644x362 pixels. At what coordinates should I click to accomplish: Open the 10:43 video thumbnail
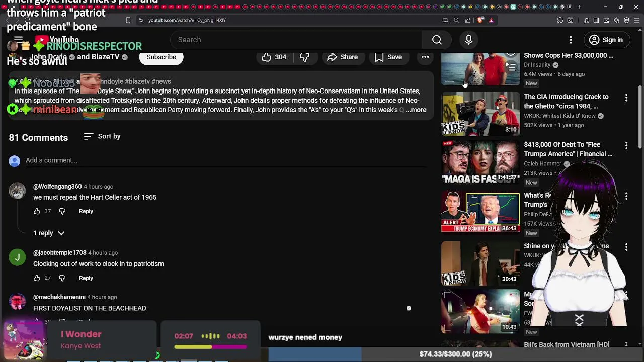[480, 312]
